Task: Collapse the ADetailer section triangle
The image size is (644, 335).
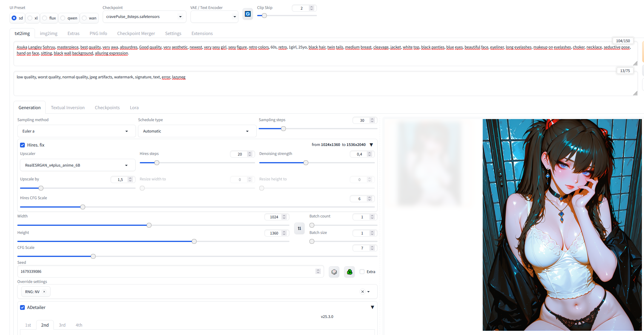Action: (372, 307)
